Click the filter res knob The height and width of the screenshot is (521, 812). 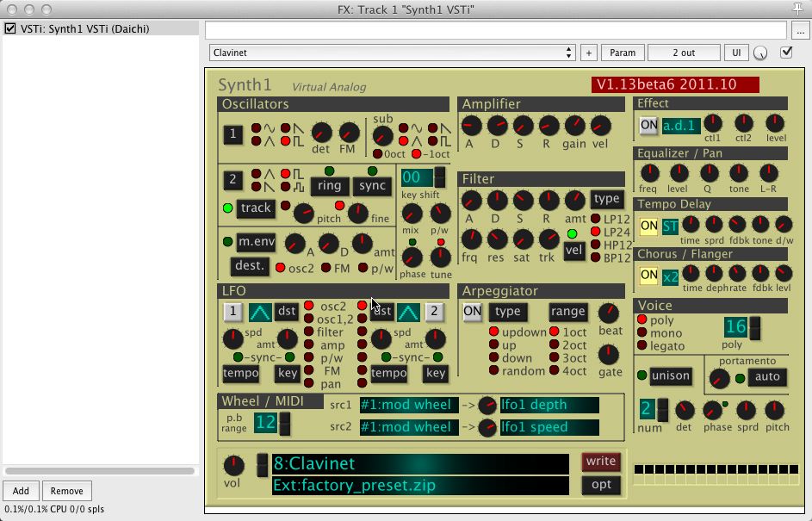click(497, 239)
